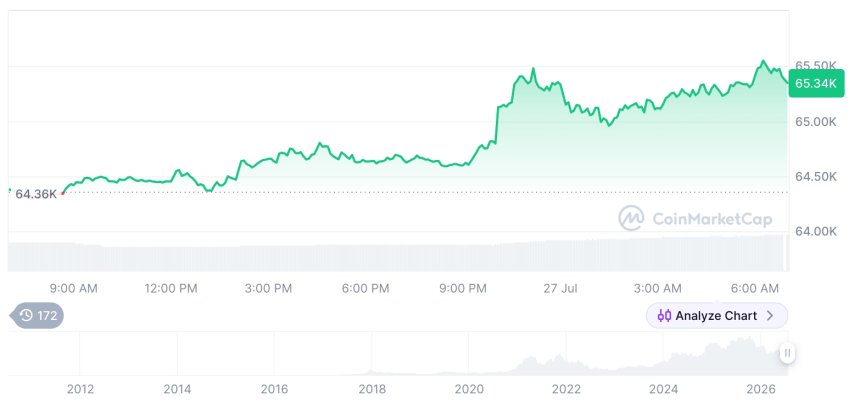Click the range slider pause handle
The width and height of the screenshot is (860, 401).
(x=787, y=353)
